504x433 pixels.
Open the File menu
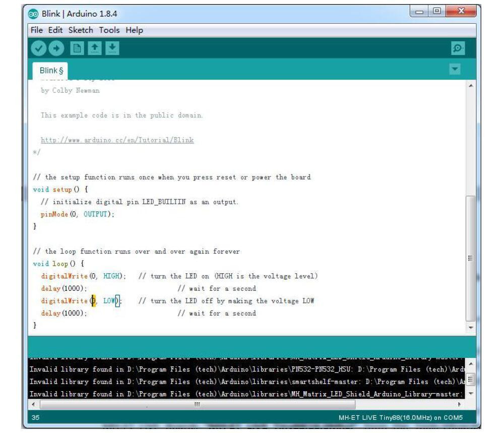(37, 30)
